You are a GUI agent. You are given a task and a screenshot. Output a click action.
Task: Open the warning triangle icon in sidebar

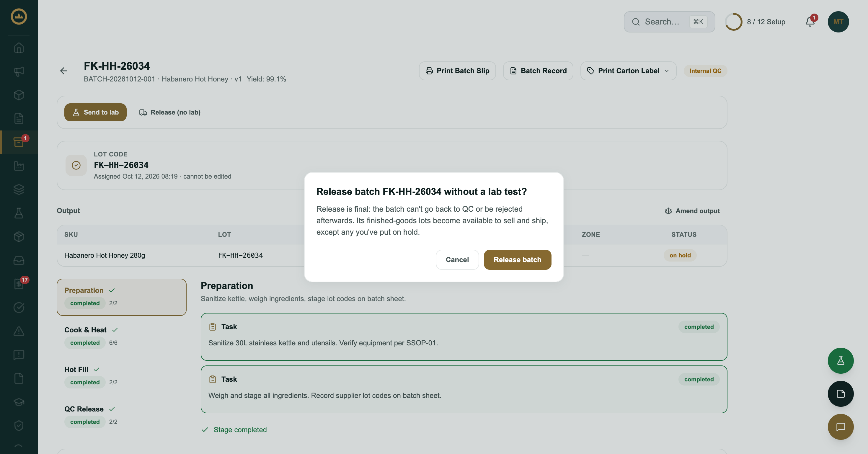coord(19,331)
